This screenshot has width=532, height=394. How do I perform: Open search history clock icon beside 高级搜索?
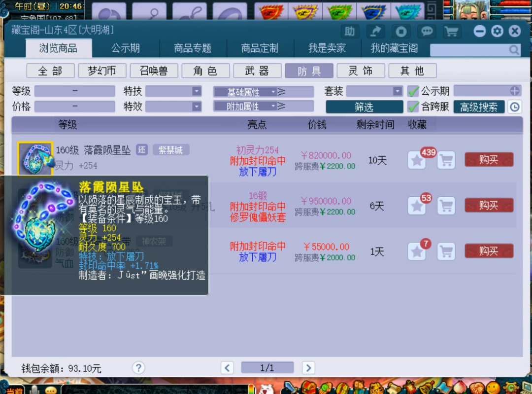click(515, 107)
